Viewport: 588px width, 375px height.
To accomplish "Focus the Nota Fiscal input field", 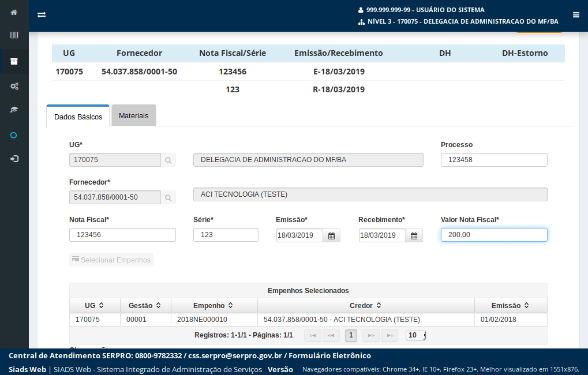I will pyautogui.click(x=123, y=235).
